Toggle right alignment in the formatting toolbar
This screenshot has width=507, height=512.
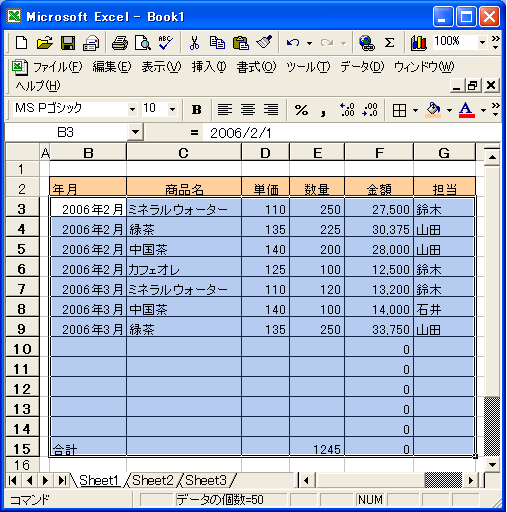click(271, 110)
